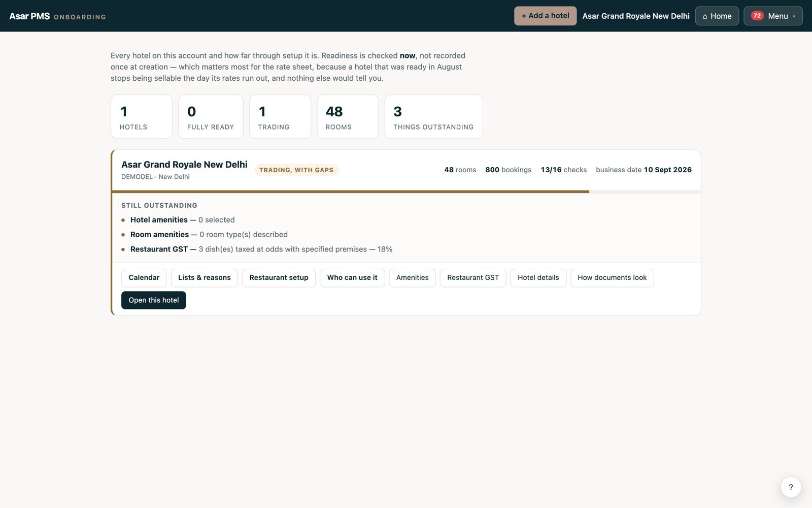Viewport: 812px width, 508px height.
Task: Click the Asar Grand Royale New Delhi card title
Action: (x=184, y=165)
